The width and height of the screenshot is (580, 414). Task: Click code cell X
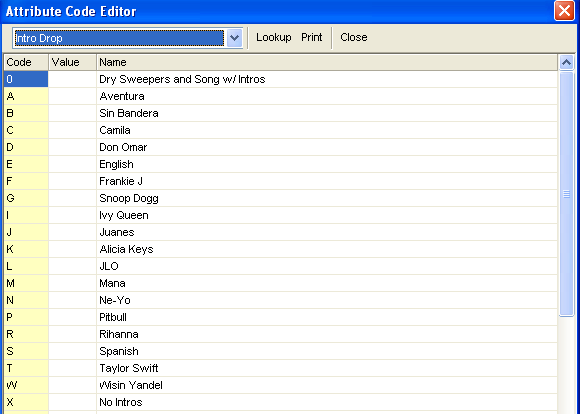point(26,403)
